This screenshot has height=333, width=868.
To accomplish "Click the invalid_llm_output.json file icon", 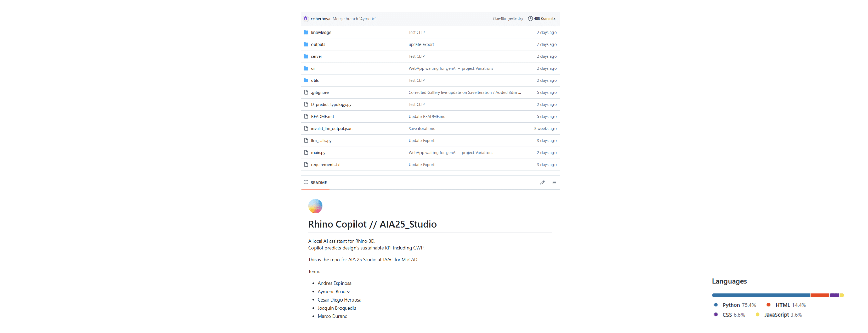I will [x=306, y=128].
